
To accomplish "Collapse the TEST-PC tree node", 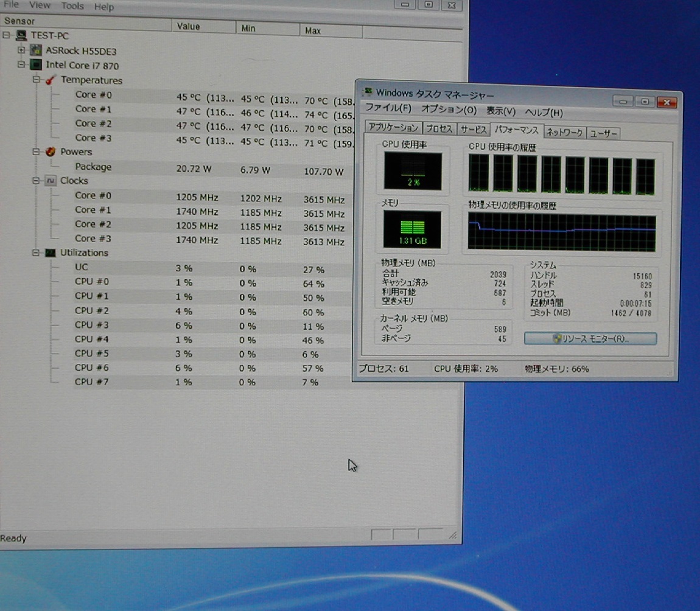I will tap(6, 35).
